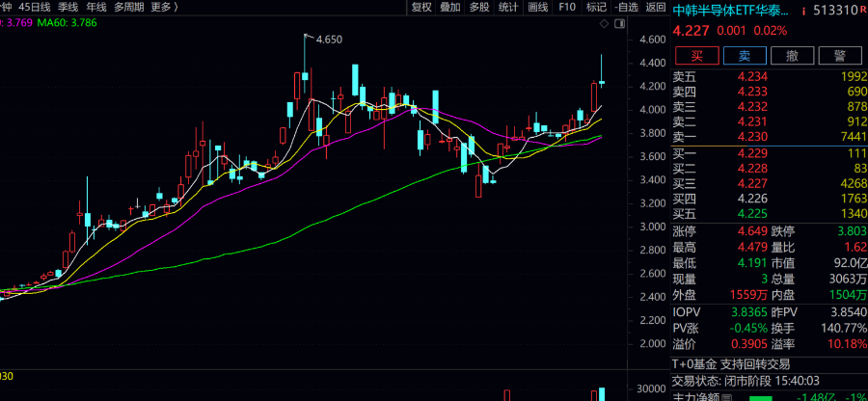
Task: Click the R badge next to code 513310
Action: coord(862,12)
